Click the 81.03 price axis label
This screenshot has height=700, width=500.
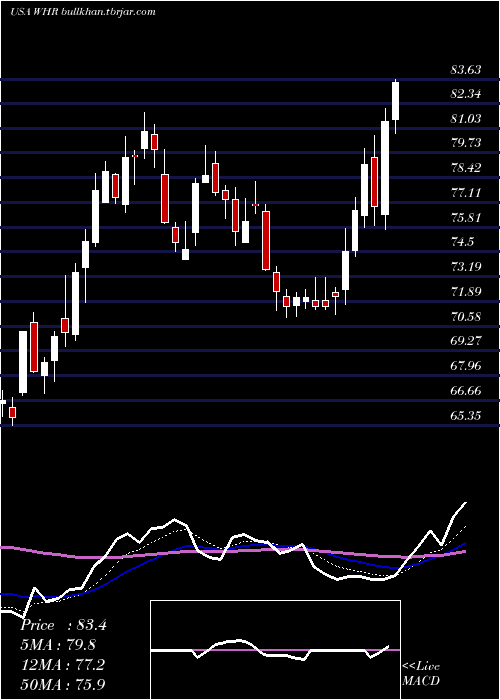(466, 119)
